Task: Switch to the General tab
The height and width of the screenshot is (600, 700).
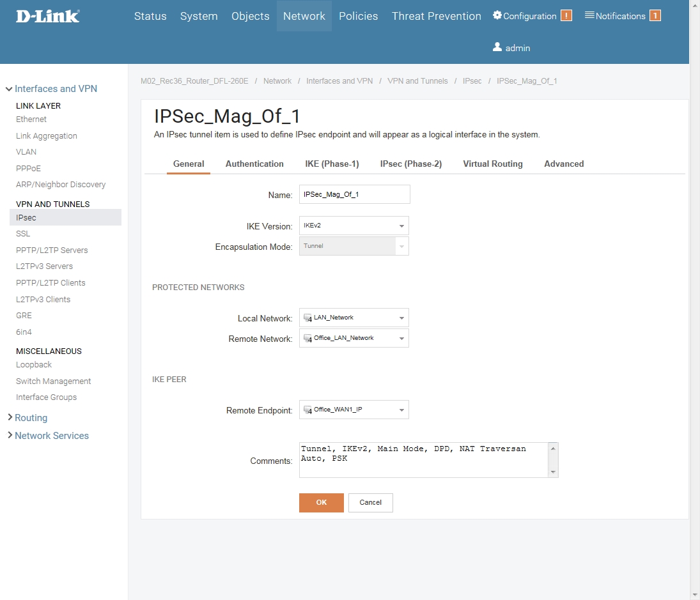Action: tap(189, 164)
